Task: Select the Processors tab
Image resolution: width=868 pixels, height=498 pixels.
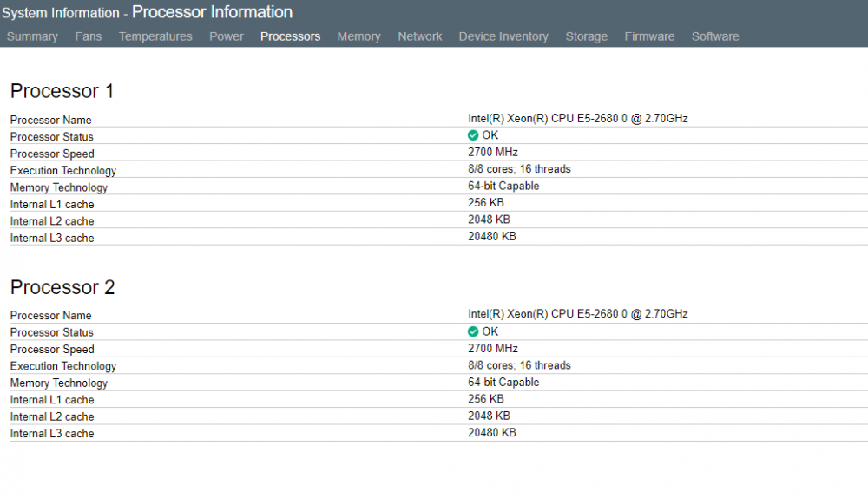Action: coord(290,36)
